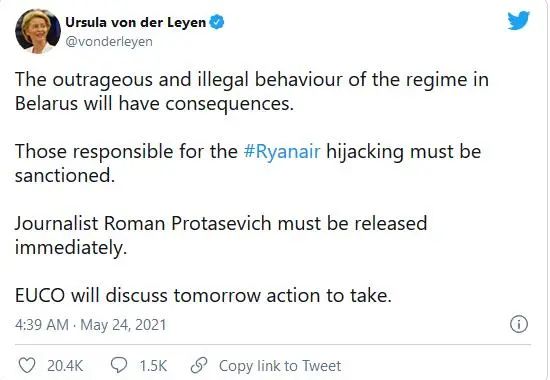Image resolution: width=550 pixels, height=380 pixels.
Task: Click the reply speech bubble icon
Action: tap(119, 365)
